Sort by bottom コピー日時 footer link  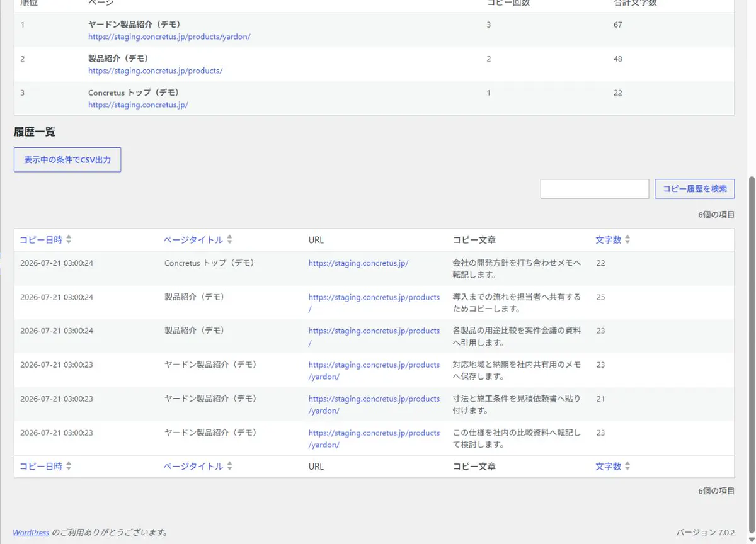[x=41, y=467]
